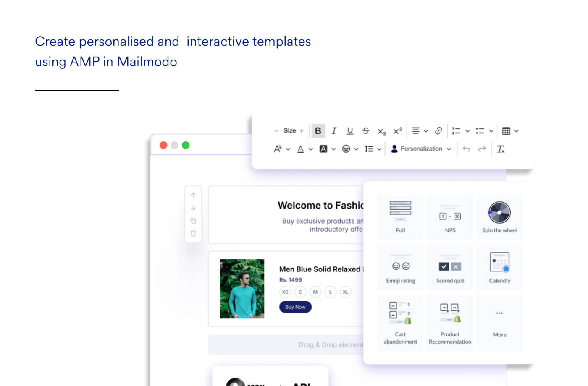
Task: Select the product image thumbnail
Action: (x=242, y=289)
